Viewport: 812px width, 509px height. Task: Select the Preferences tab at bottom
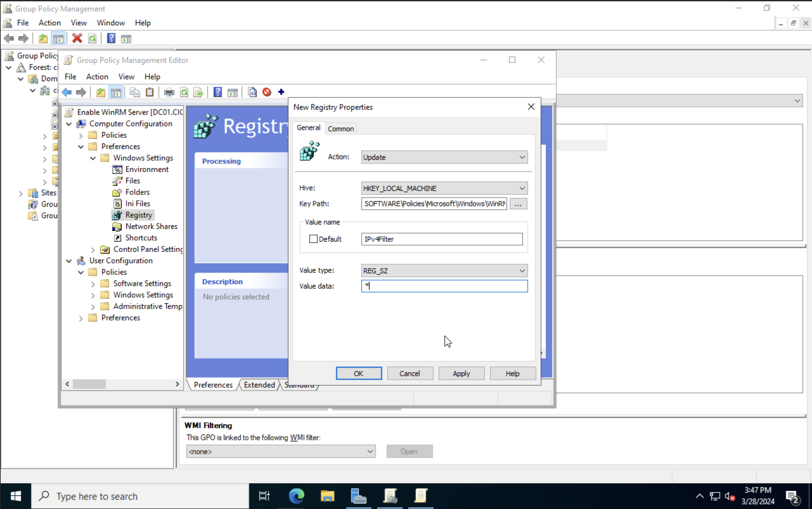[213, 385]
